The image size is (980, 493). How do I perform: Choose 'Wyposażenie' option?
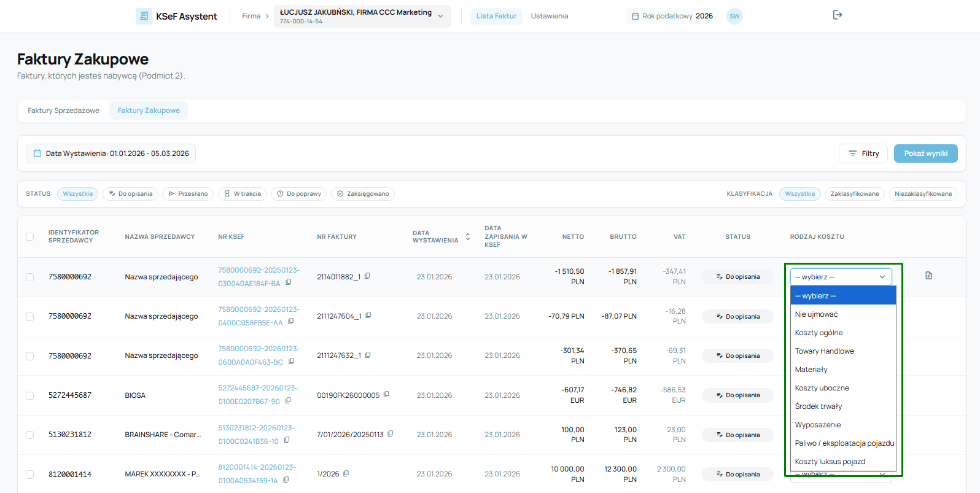coord(843,425)
